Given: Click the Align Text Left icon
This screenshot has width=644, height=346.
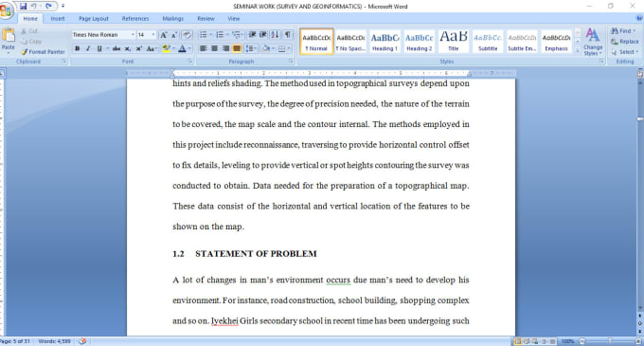Looking at the screenshot, I should pyautogui.click(x=203, y=48).
